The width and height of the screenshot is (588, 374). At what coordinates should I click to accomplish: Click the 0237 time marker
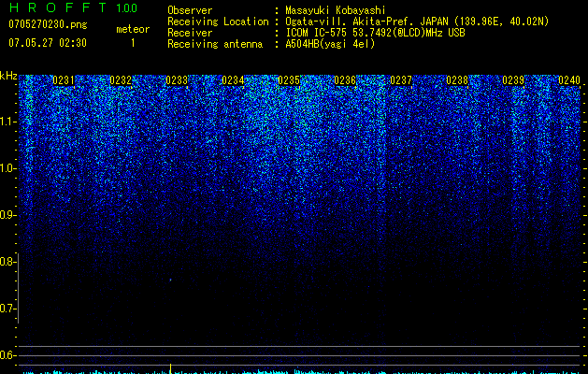(401, 80)
